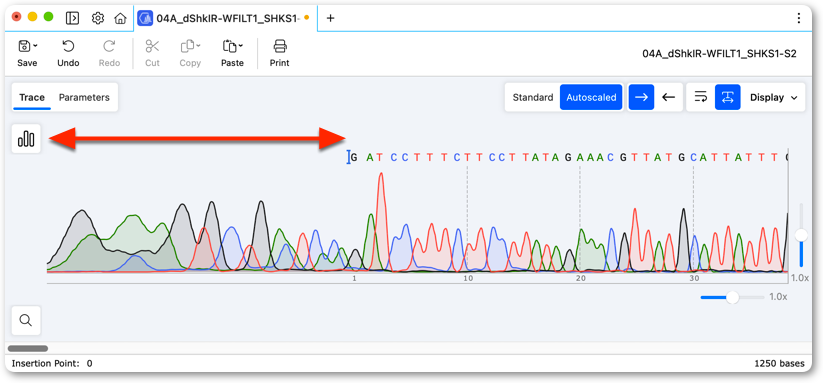Click the horizontal scrollbar thumb

[28, 348]
